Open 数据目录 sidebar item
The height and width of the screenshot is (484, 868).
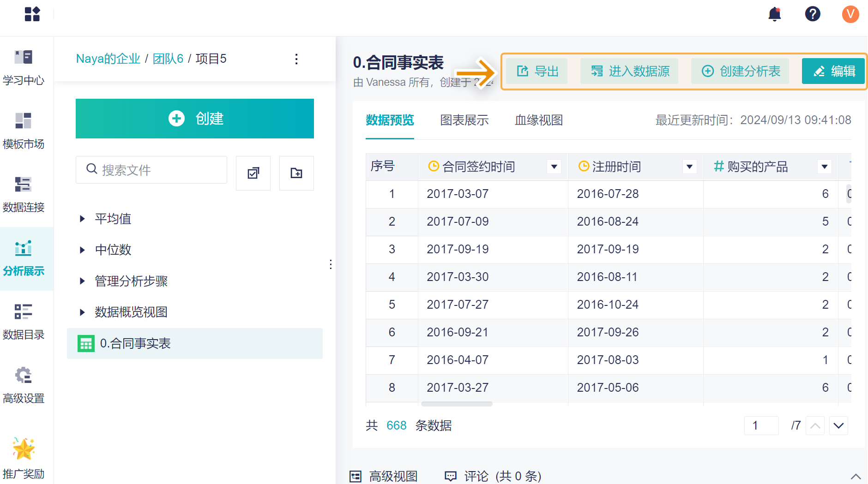24,322
